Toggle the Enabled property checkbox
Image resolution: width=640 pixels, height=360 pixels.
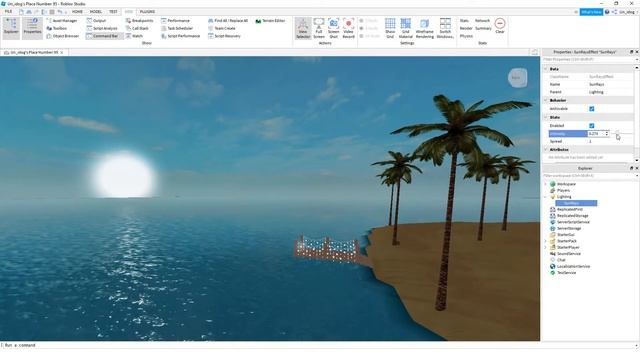pyautogui.click(x=591, y=126)
